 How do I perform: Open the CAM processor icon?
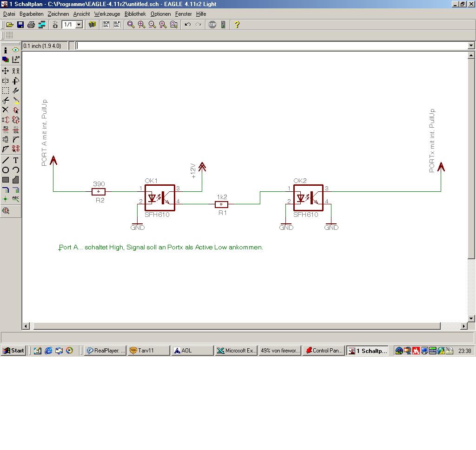[42, 25]
